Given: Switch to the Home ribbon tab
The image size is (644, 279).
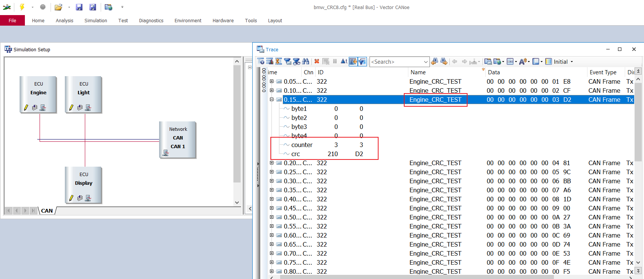Looking at the screenshot, I should point(38,20).
